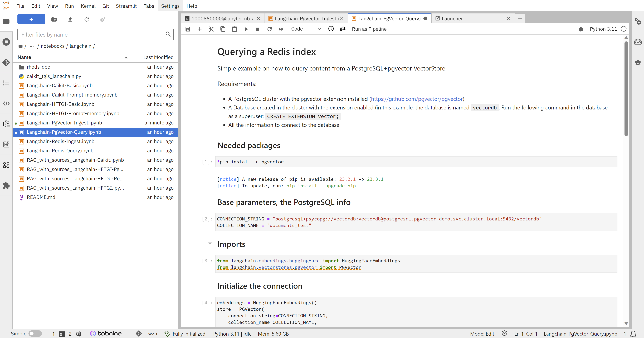Open the Table of Contents sidebar icon
Image resolution: width=644 pixels, height=338 pixels.
6,83
